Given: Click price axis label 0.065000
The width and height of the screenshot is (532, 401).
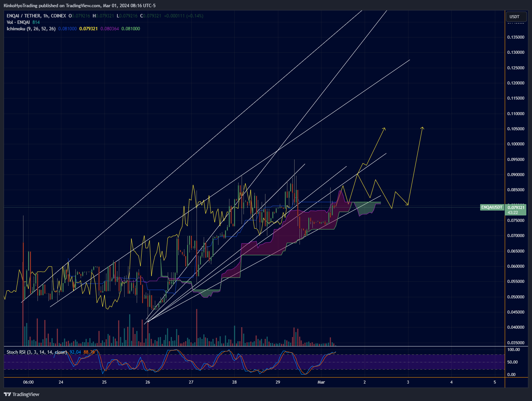Looking at the screenshot, I should coord(516,251).
